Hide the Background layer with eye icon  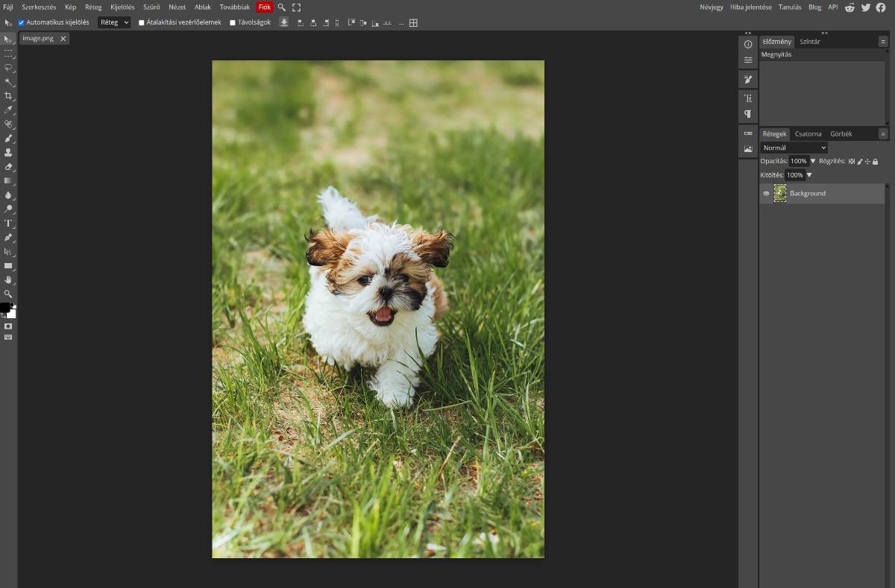[x=766, y=193]
